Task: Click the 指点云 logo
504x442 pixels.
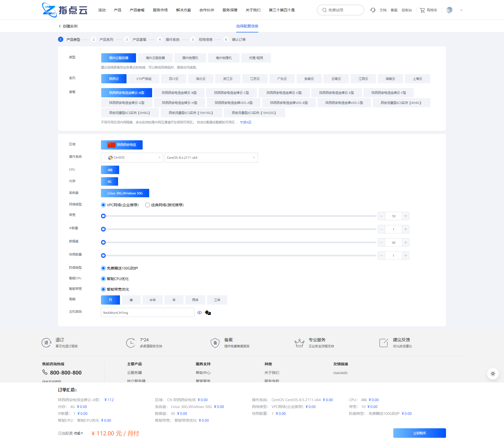Action: pyautogui.click(x=65, y=10)
